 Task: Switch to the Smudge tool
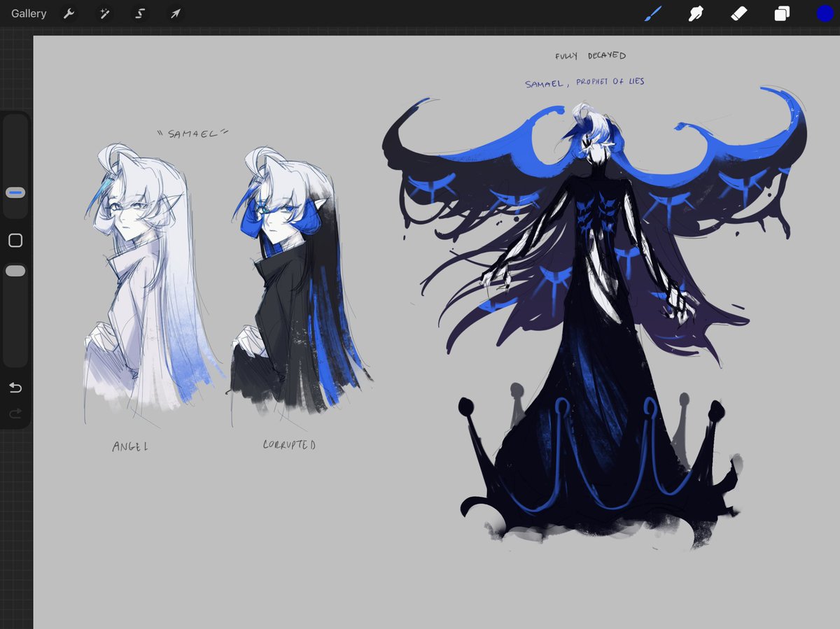coord(696,13)
